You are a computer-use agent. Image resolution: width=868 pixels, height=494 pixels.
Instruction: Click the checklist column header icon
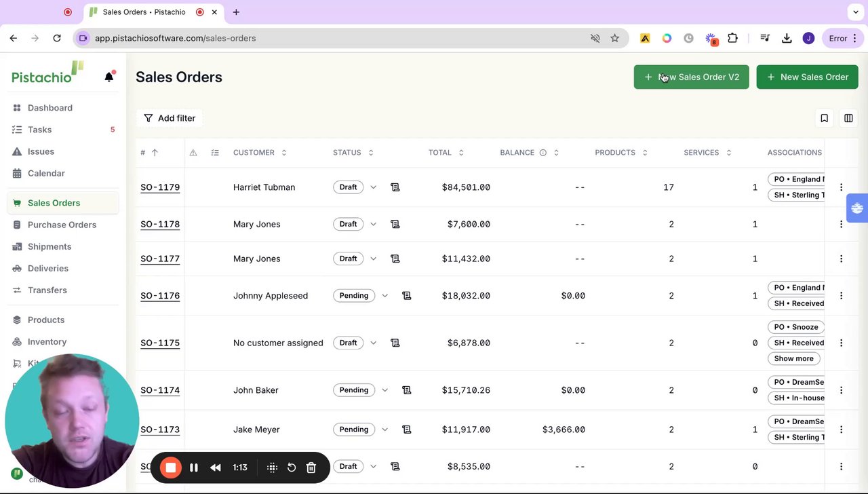point(215,153)
